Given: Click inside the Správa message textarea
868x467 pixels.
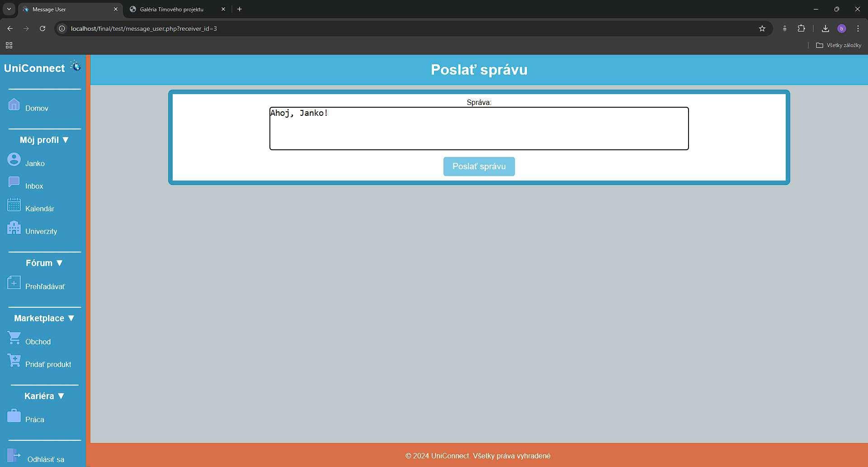Looking at the screenshot, I should (x=479, y=129).
